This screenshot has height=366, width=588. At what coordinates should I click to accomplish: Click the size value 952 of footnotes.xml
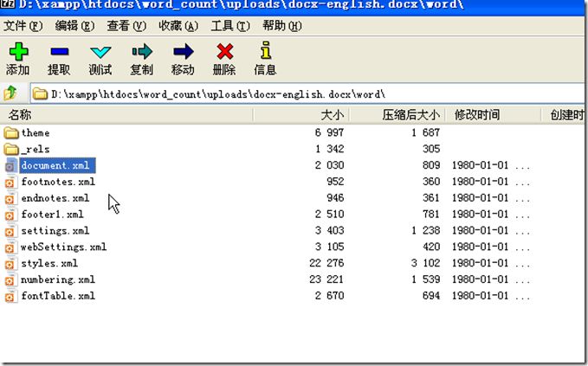pyautogui.click(x=335, y=182)
